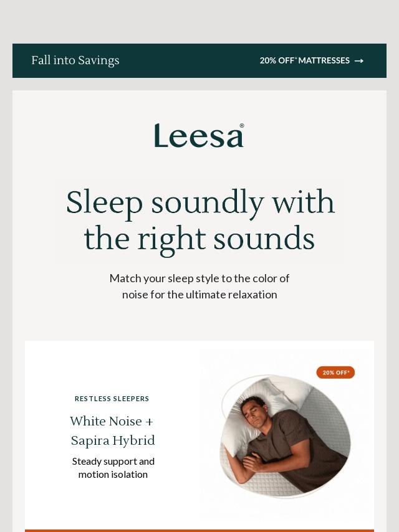This screenshot has width=399, height=532.
Task: Click "noise for the ultimate relaxation" text
Action: (x=199, y=295)
